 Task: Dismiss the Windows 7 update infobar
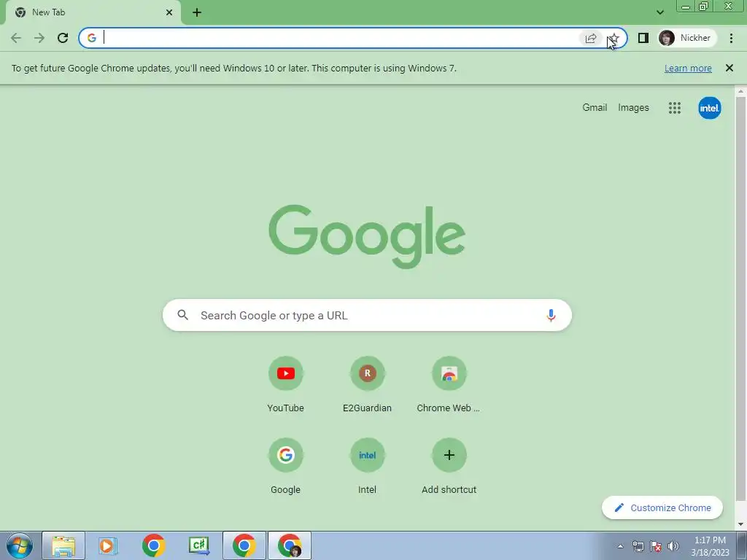(729, 68)
